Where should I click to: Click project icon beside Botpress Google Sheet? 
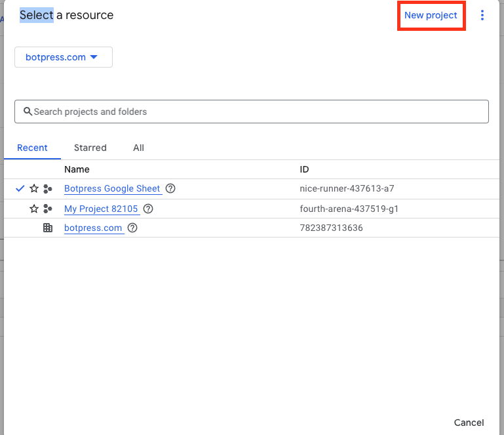48,189
